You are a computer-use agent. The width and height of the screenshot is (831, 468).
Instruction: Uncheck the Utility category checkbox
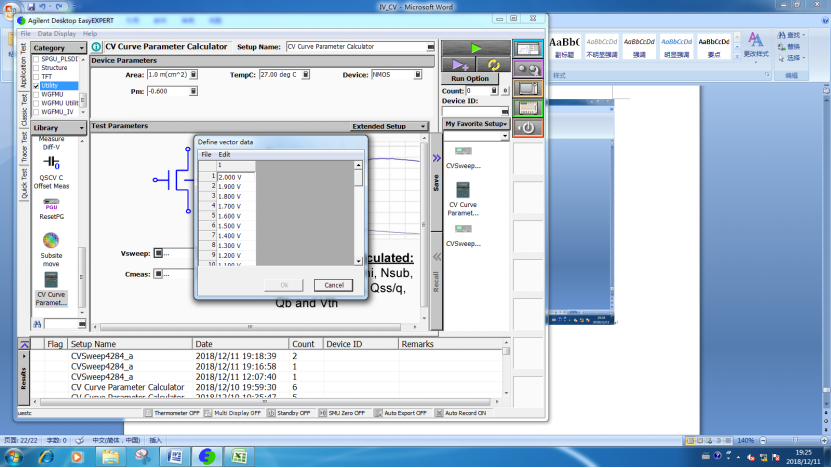click(36, 86)
